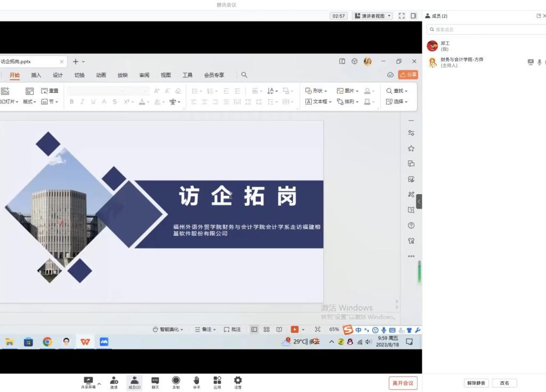Switch to the 设计 ribbon tab
Screen dimensions: 546x392
58,75
